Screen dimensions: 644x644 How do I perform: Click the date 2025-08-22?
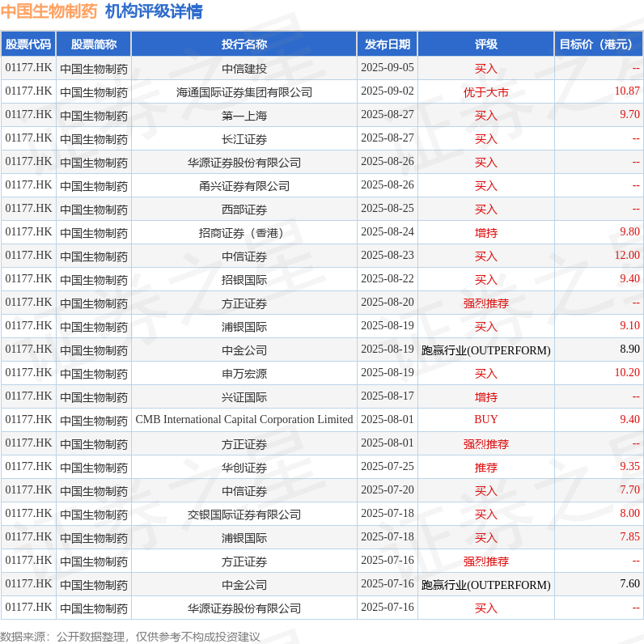click(388, 278)
